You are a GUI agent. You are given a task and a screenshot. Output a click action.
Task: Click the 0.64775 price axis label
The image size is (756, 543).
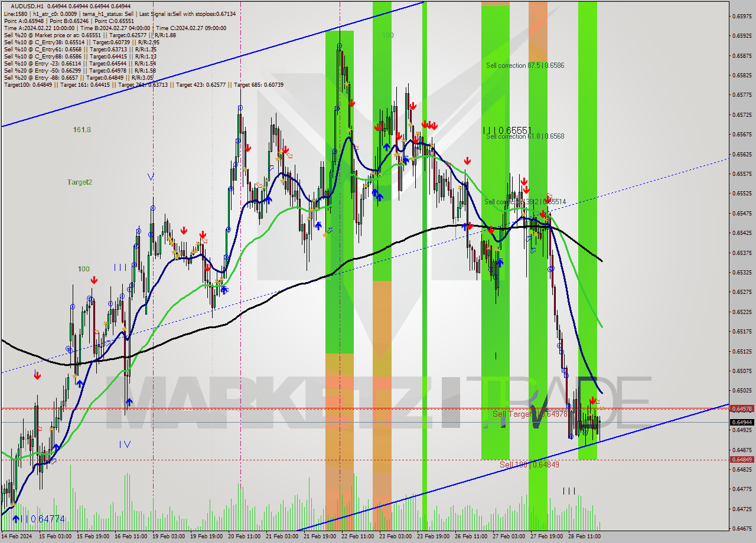[x=742, y=489]
